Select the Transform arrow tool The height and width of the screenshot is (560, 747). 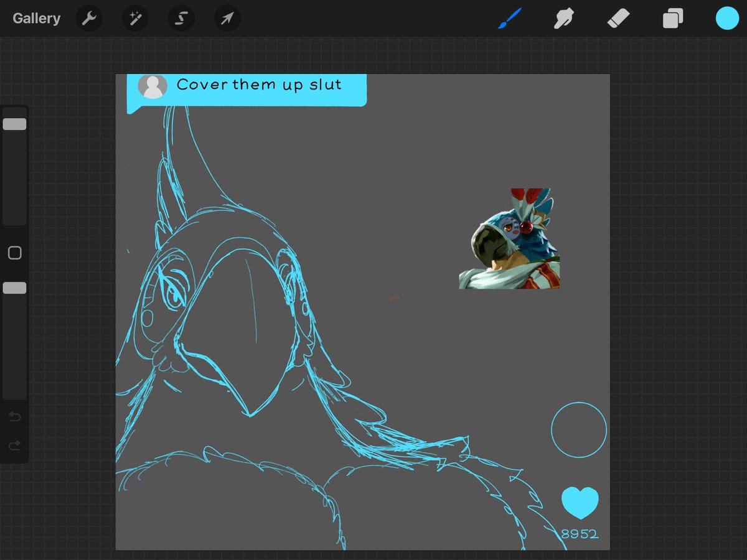coord(227,18)
